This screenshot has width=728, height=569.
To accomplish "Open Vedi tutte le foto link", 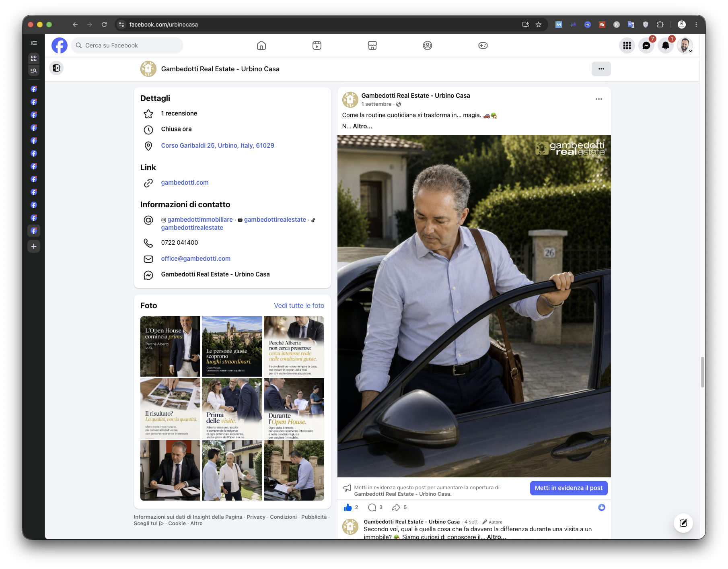I will tap(299, 305).
